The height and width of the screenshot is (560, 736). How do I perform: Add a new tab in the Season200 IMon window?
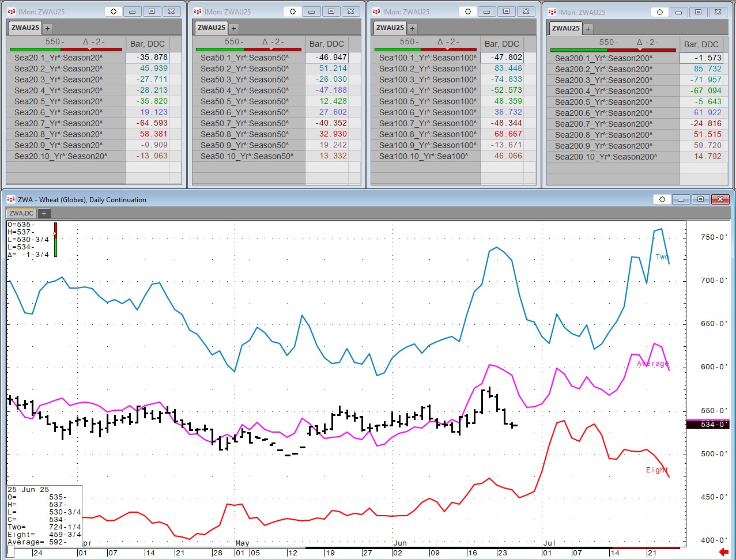coord(588,28)
